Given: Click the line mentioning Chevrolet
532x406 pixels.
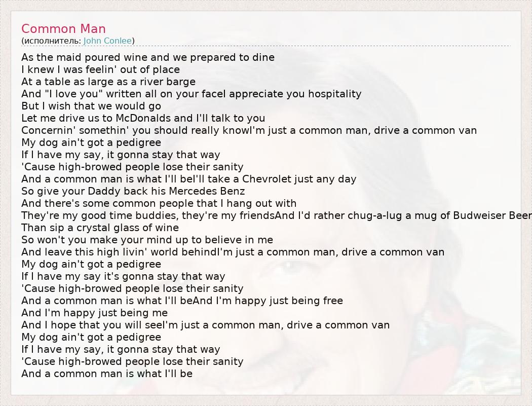Looking at the screenshot, I should pos(188,179).
